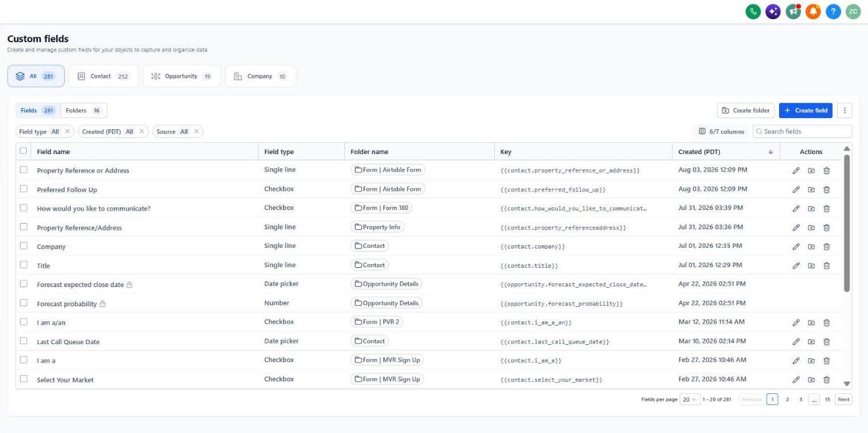Edit the Preferred Follow Up field

[x=796, y=189]
